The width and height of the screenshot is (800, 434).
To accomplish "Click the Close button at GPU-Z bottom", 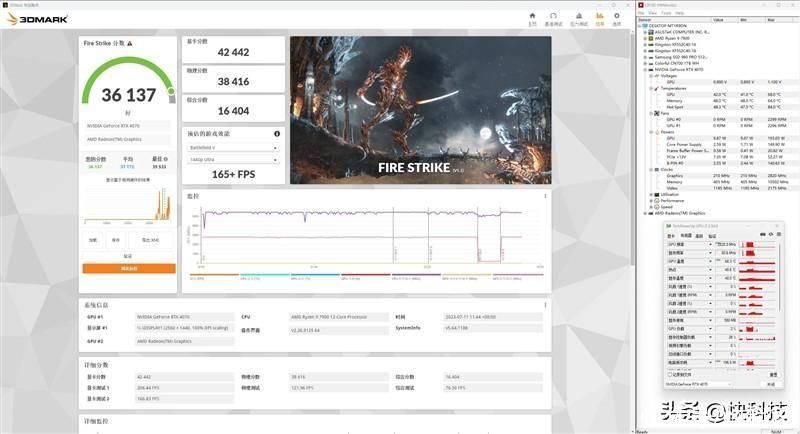I will pyautogui.click(x=771, y=385).
